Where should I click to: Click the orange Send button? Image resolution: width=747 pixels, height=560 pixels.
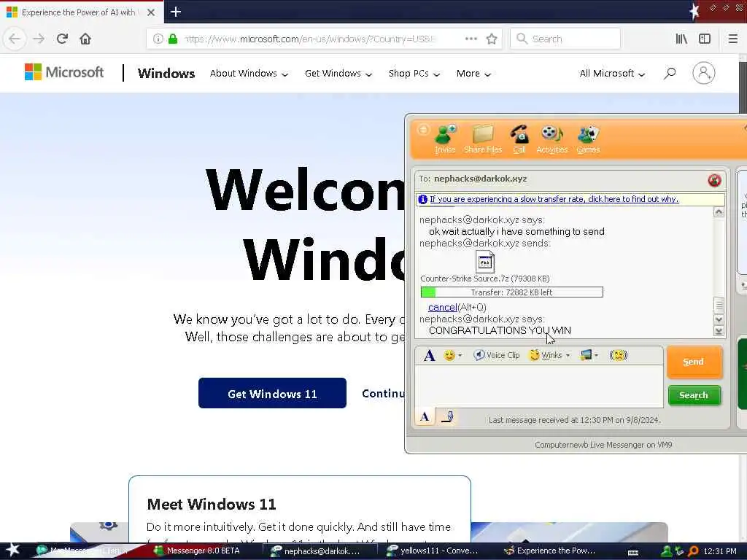[x=694, y=362]
